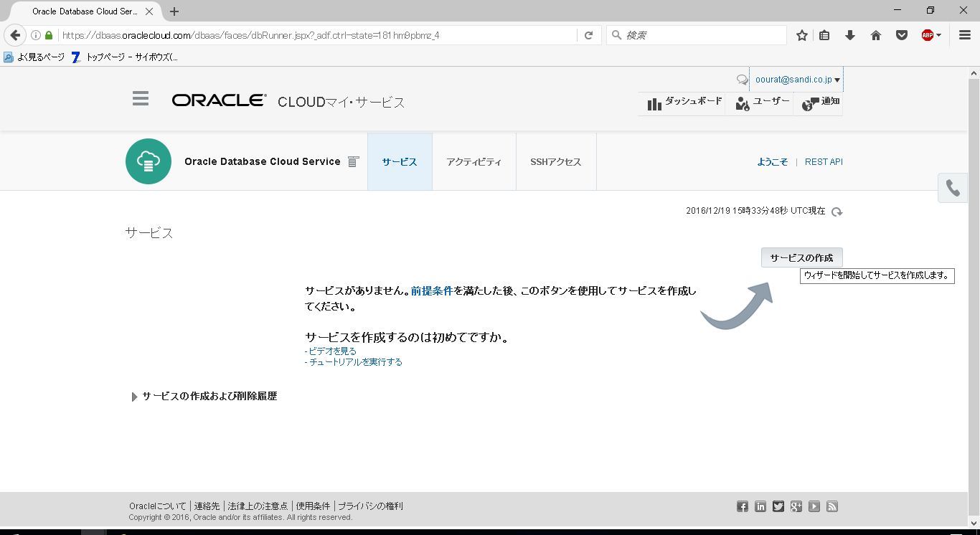Bookmark this page with the star icon
Viewport: 980px width, 535px height.
[802, 35]
